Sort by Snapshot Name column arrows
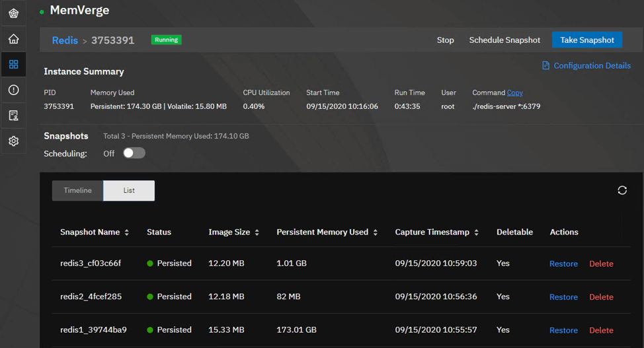 pyautogui.click(x=126, y=232)
